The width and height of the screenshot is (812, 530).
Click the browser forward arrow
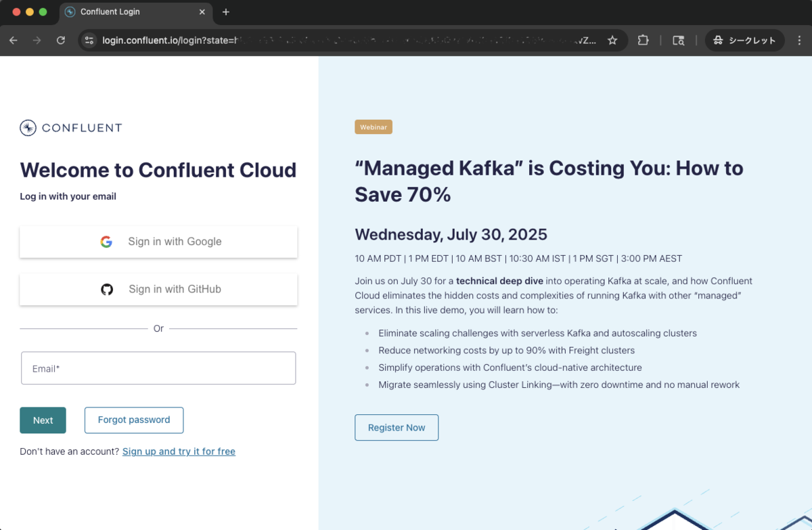click(x=37, y=41)
